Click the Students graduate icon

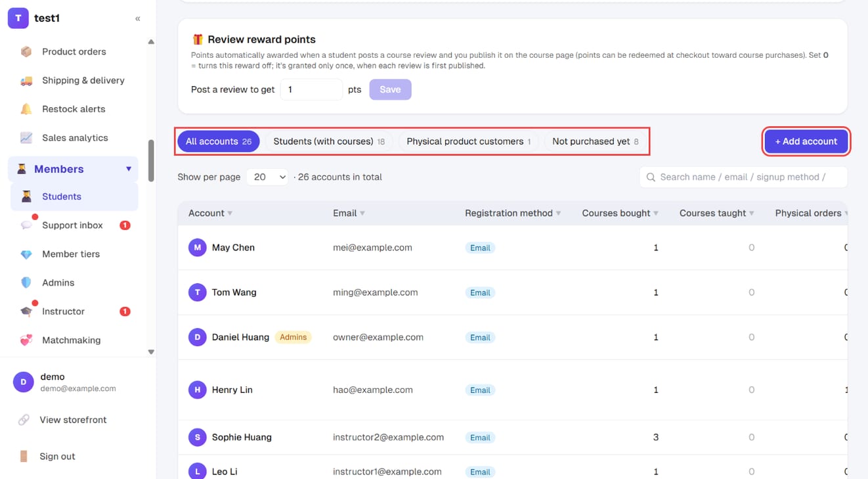click(26, 196)
